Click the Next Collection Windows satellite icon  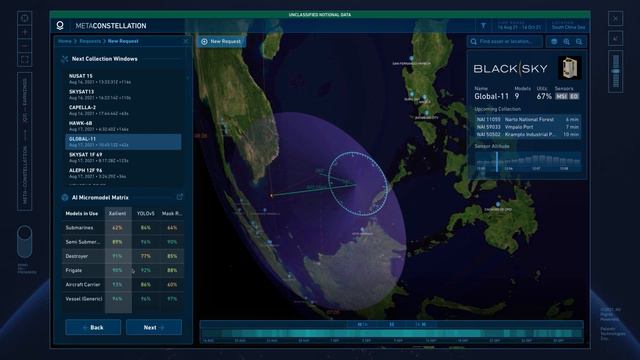coord(64,59)
